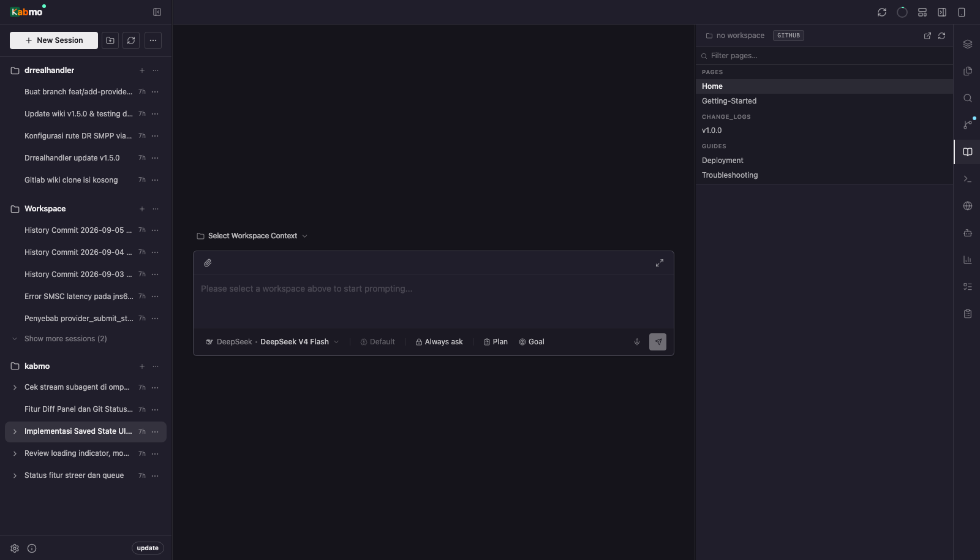Toggle the Always ask permission setting

pyautogui.click(x=439, y=342)
